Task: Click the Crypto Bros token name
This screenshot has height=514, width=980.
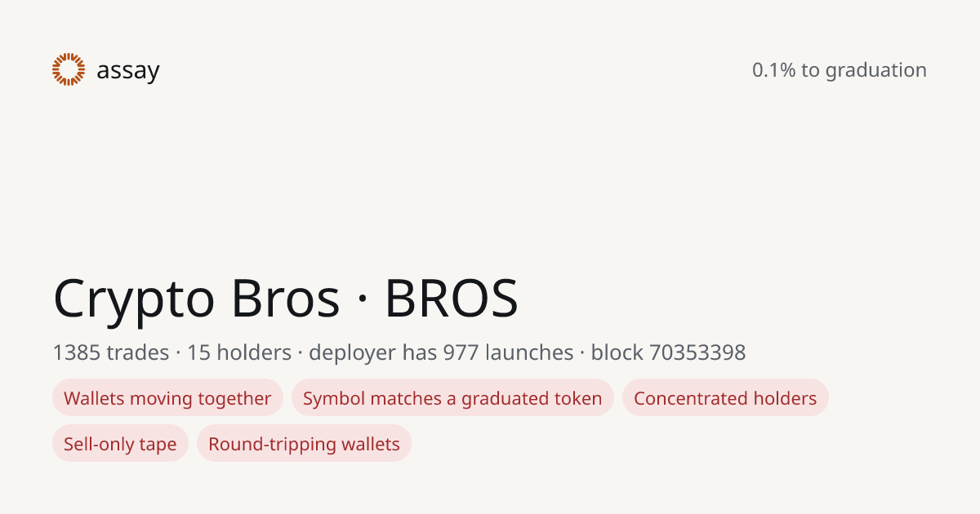Action: 196,298
